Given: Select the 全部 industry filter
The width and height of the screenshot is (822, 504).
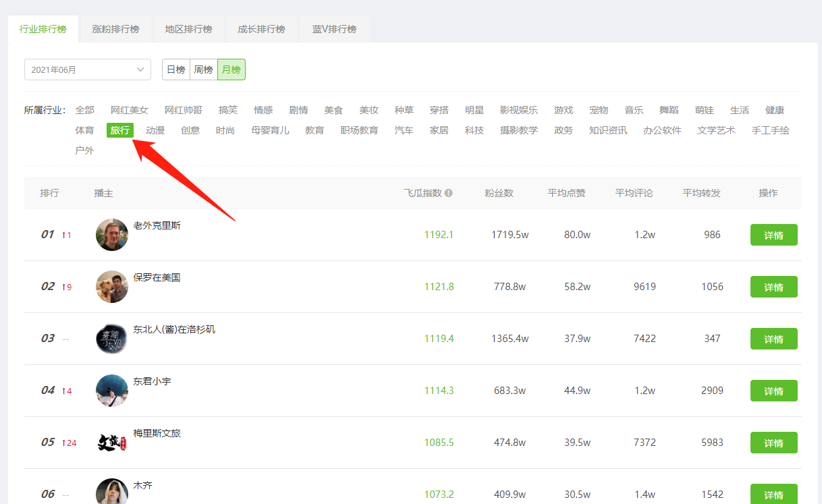Looking at the screenshot, I should [x=85, y=110].
